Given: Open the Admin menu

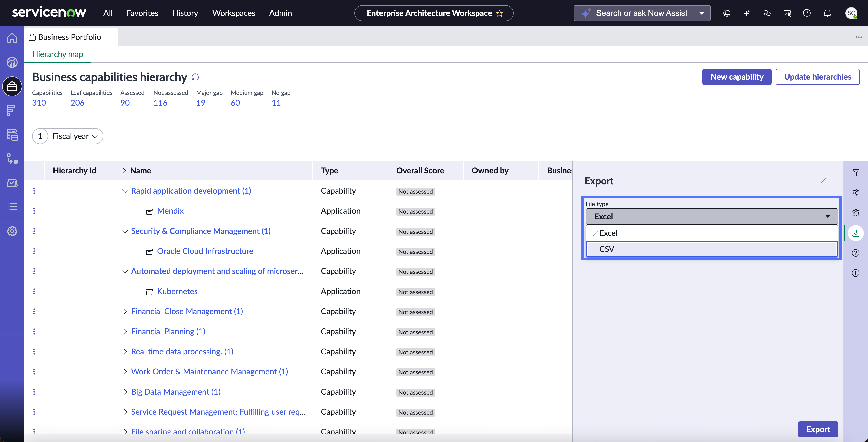Looking at the screenshot, I should click(x=280, y=13).
